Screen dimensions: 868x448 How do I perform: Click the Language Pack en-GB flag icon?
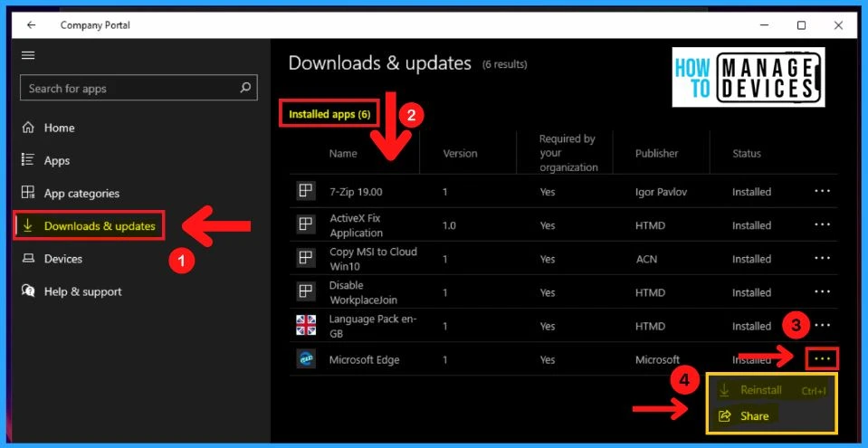point(306,326)
